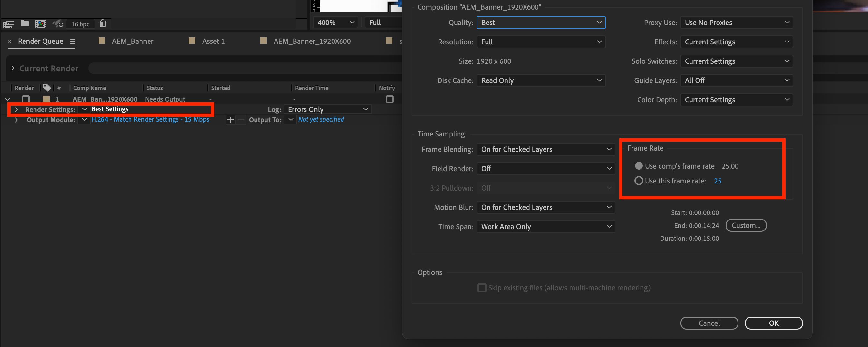
Task: Switch to the Asset 1 tab
Action: 213,41
